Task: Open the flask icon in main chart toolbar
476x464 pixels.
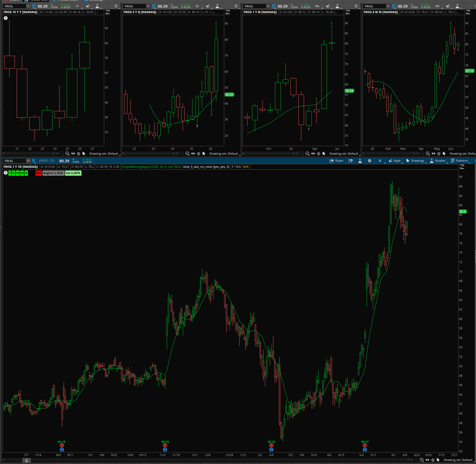Action: (360, 161)
